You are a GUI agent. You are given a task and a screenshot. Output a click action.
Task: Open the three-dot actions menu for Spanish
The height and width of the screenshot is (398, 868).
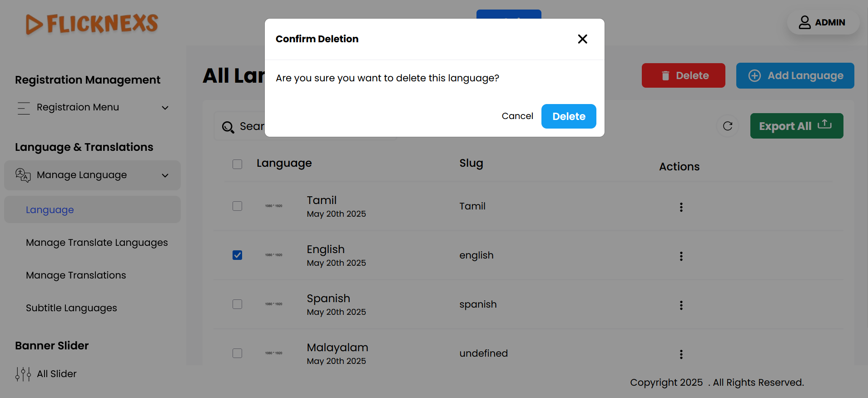[681, 305]
